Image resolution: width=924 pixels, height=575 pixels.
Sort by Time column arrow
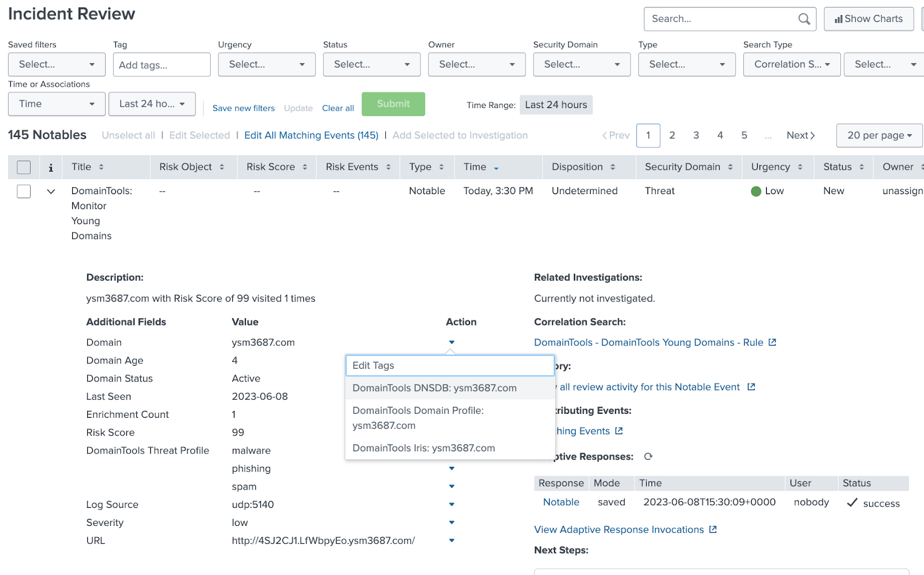[x=496, y=168]
